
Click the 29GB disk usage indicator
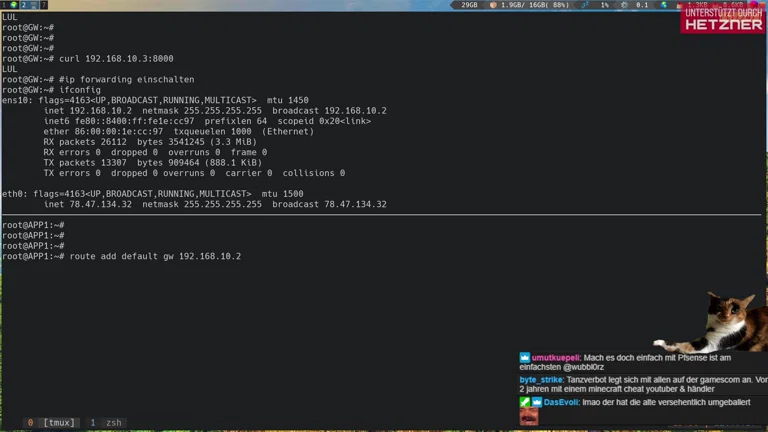click(x=469, y=5)
